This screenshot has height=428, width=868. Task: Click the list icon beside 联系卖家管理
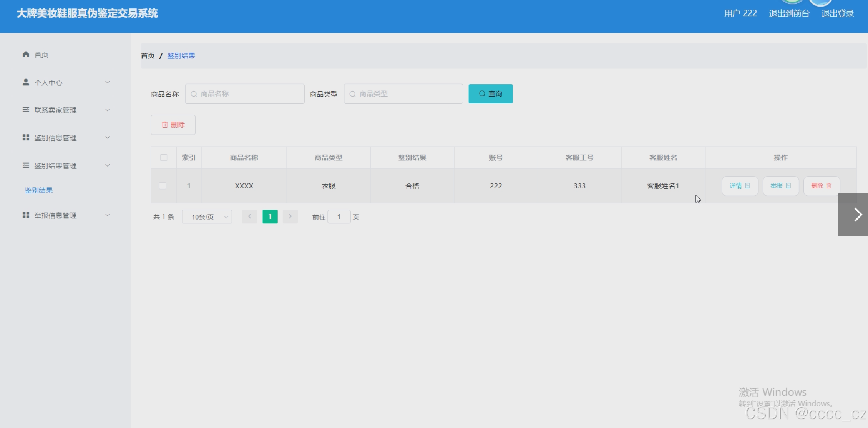pyautogui.click(x=26, y=110)
